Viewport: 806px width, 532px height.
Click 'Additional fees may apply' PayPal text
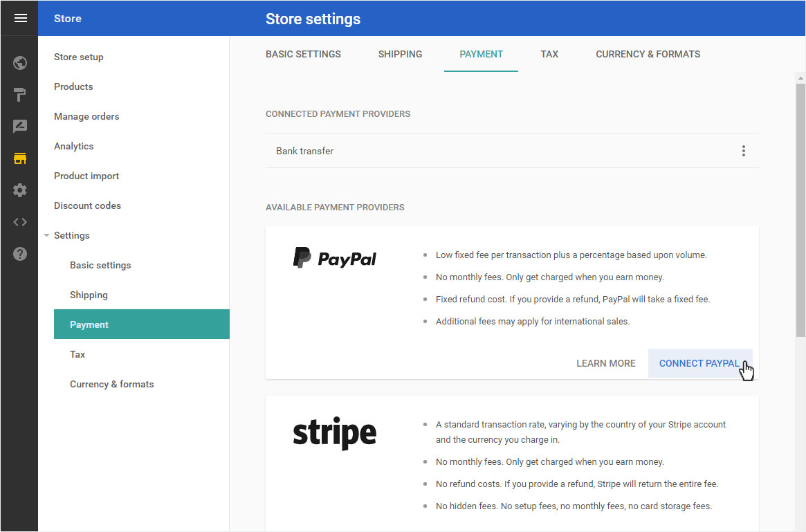point(533,322)
